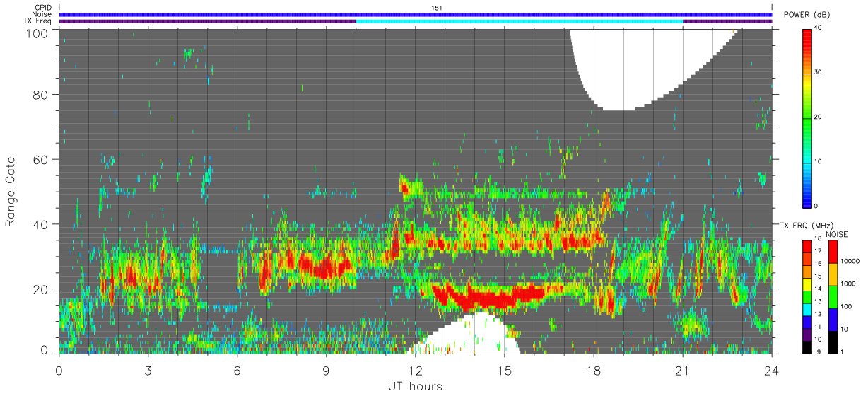Click the yellow 1000 noise swatch
The height and width of the screenshot is (401, 868).
point(832,274)
